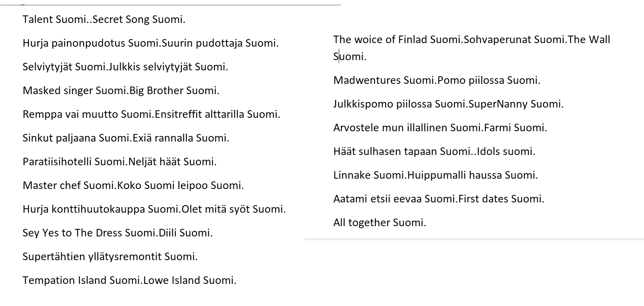Click on Arvostele mun illallinen Suomi line
Screen dimensions: 644x306
[x=440, y=128]
